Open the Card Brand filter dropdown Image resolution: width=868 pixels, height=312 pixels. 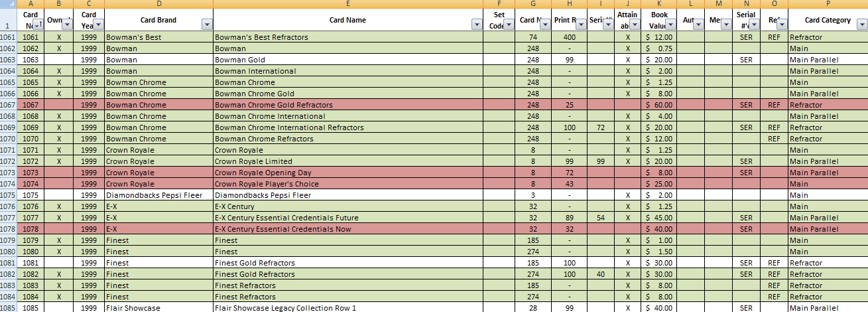tap(206, 25)
